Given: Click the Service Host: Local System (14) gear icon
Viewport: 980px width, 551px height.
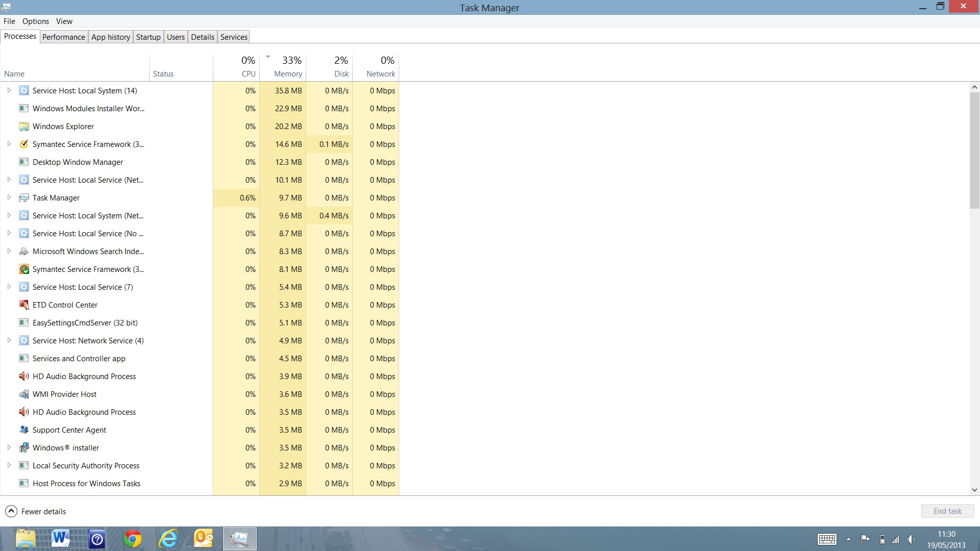Looking at the screenshot, I should click(23, 90).
